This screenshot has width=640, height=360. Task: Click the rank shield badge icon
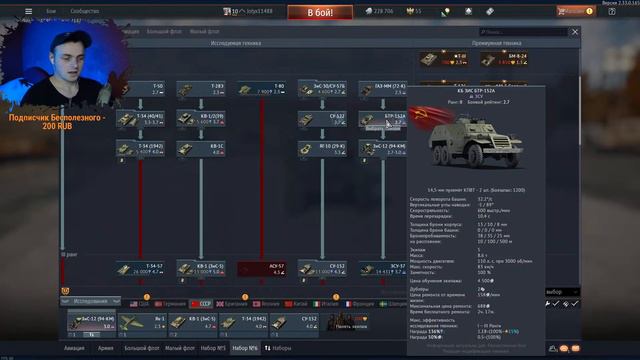click(x=65, y=291)
